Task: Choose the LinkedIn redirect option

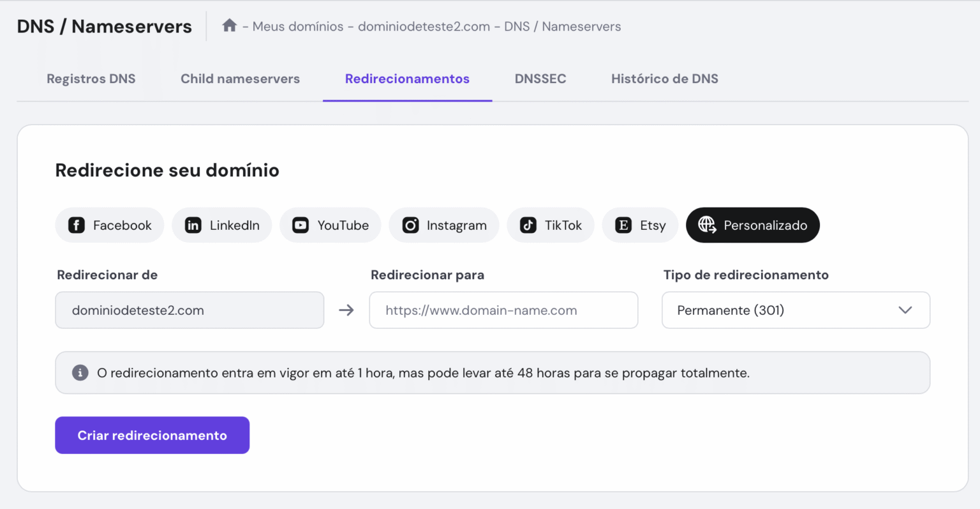Action: pyautogui.click(x=221, y=225)
